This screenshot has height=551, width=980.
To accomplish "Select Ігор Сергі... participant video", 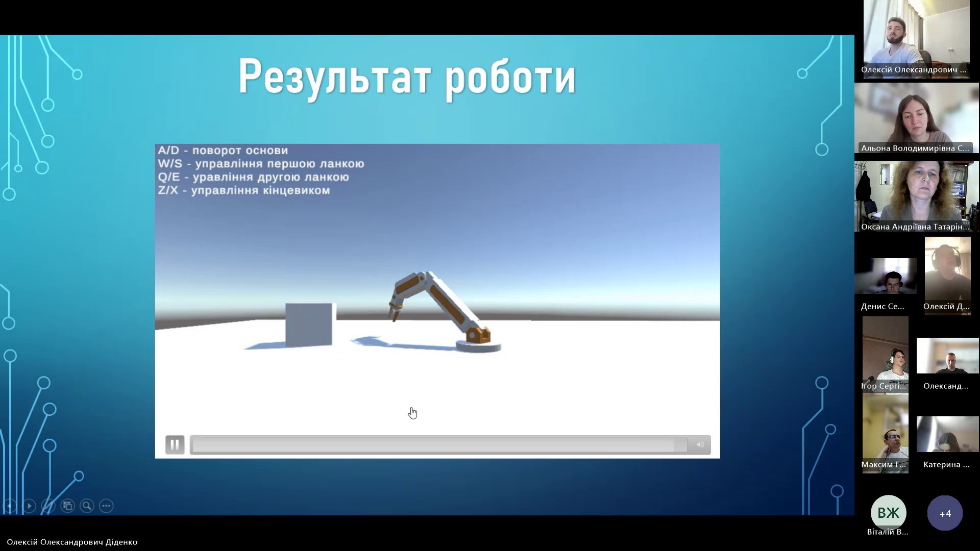I will tap(886, 355).
